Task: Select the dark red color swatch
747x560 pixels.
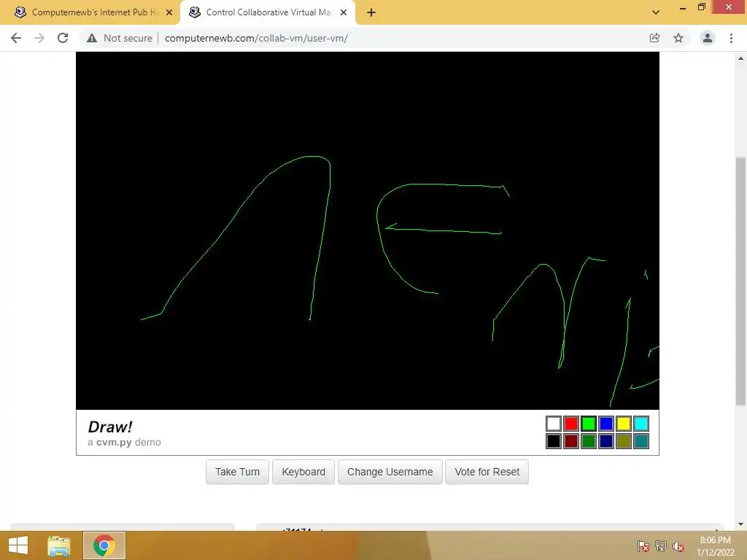Action: pyautogui.click(x=570, y=441)
